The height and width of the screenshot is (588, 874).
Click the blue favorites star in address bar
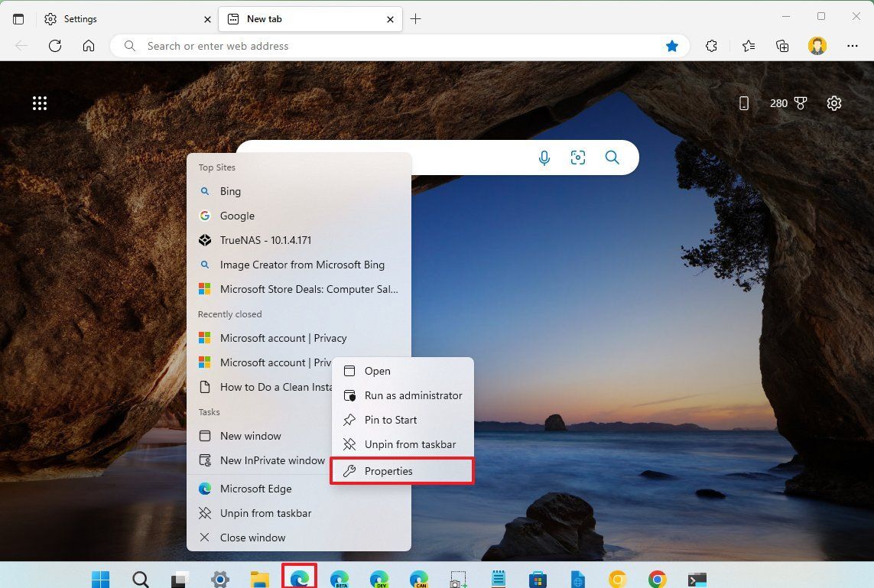tap(672, 46)
